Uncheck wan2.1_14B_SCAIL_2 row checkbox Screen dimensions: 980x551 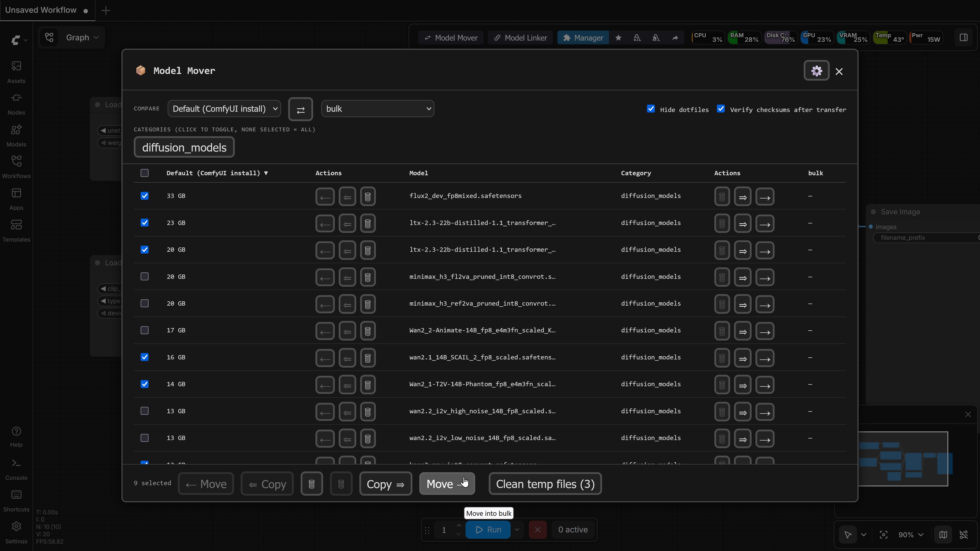(x=144, y=357)
